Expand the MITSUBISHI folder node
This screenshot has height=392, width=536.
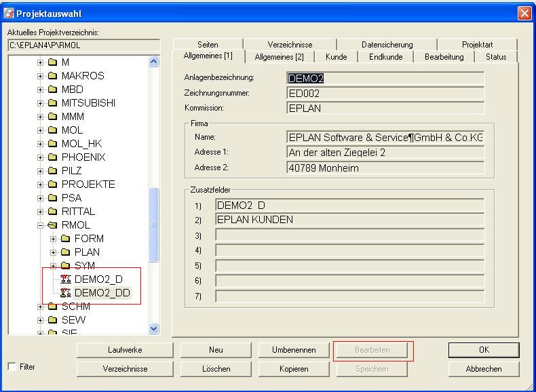click(x=40, y=103)
